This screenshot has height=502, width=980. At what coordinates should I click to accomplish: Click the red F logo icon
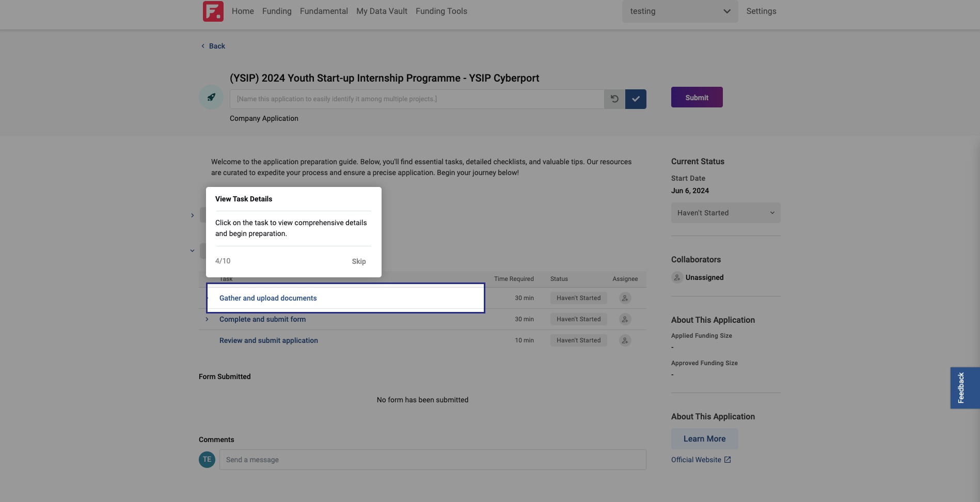click(213, 11)
